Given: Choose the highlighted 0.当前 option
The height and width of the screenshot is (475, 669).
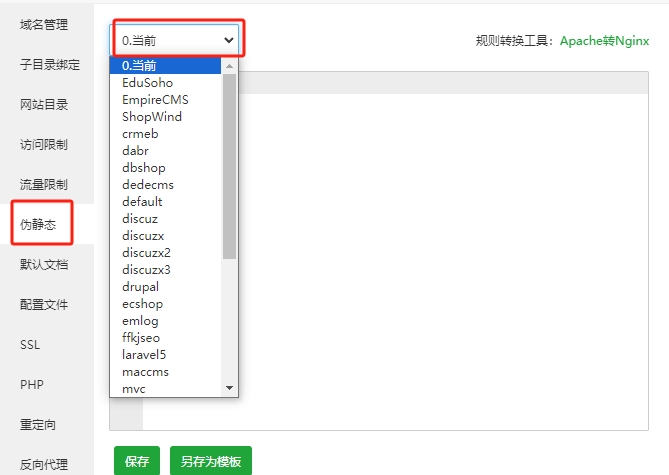Looking at the screenshot, I should 166,65.
